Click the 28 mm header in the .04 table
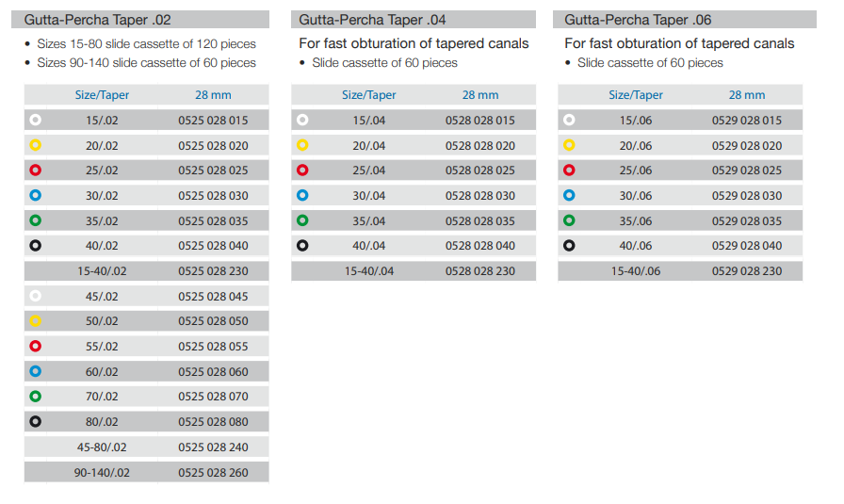 [480, 95]
